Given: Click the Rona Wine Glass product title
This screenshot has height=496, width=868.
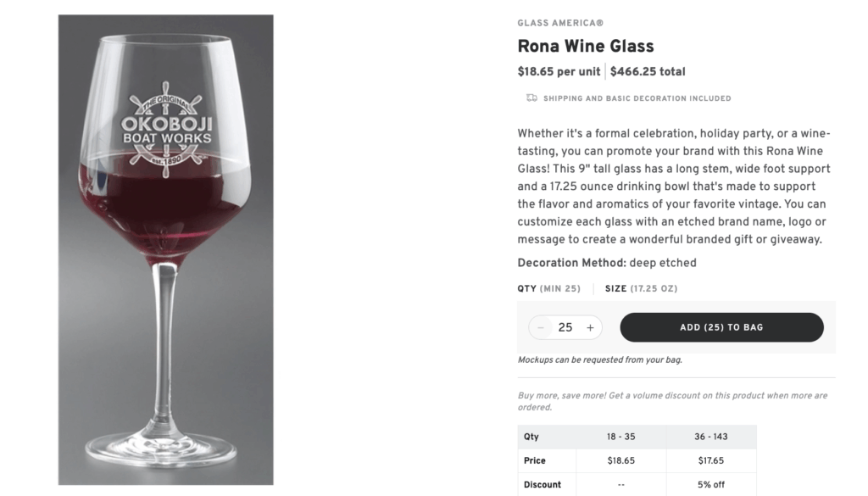Looking at the screenshot, I should pos(586,46).
